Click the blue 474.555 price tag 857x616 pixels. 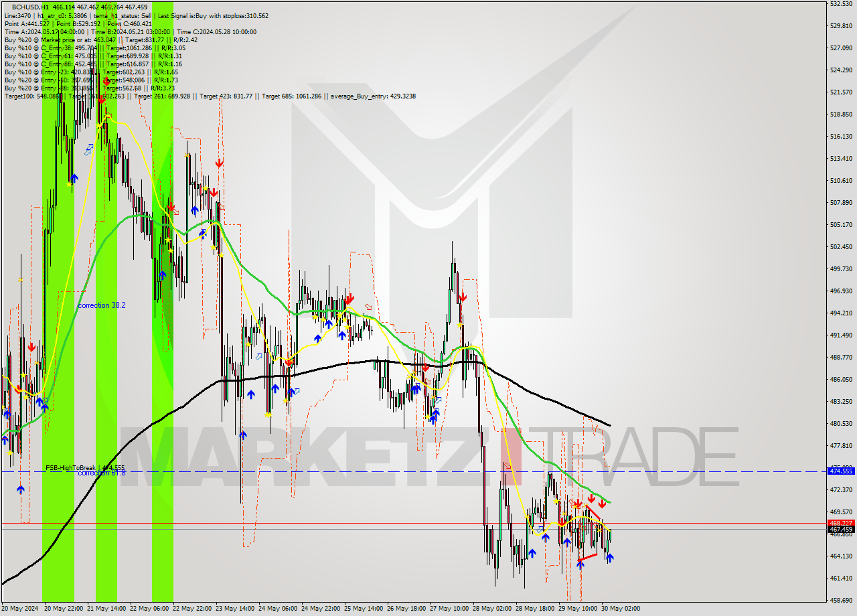coord(841,471)
